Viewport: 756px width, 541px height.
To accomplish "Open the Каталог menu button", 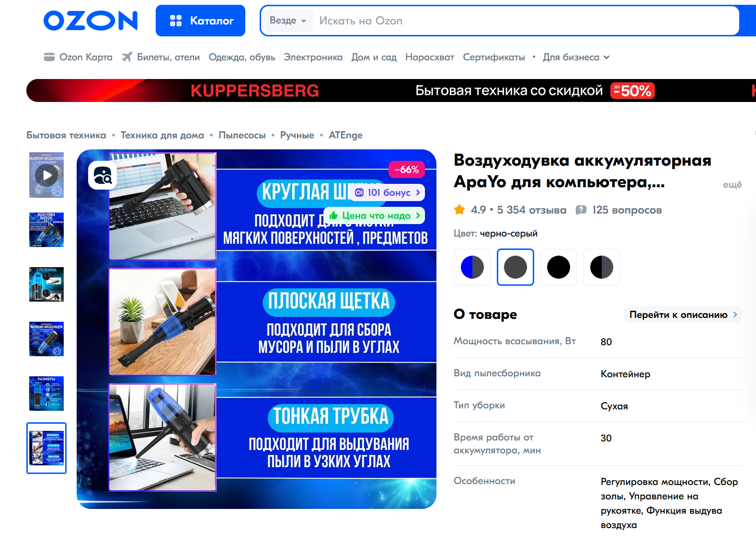I will [x=200, y=21].
